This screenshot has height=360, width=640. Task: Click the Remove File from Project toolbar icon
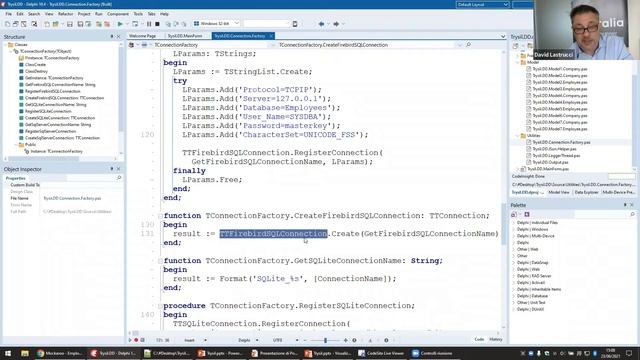coord(107,24)
